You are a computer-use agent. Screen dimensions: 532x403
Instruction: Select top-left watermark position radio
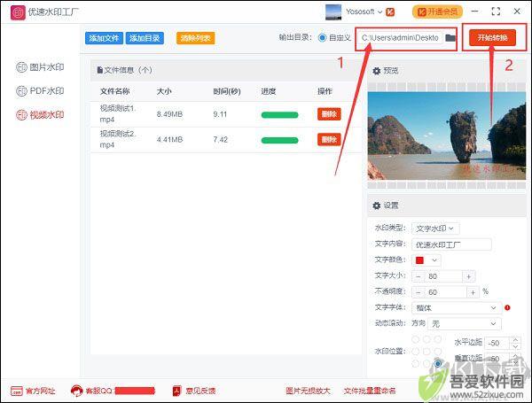[x=415, y=339]
